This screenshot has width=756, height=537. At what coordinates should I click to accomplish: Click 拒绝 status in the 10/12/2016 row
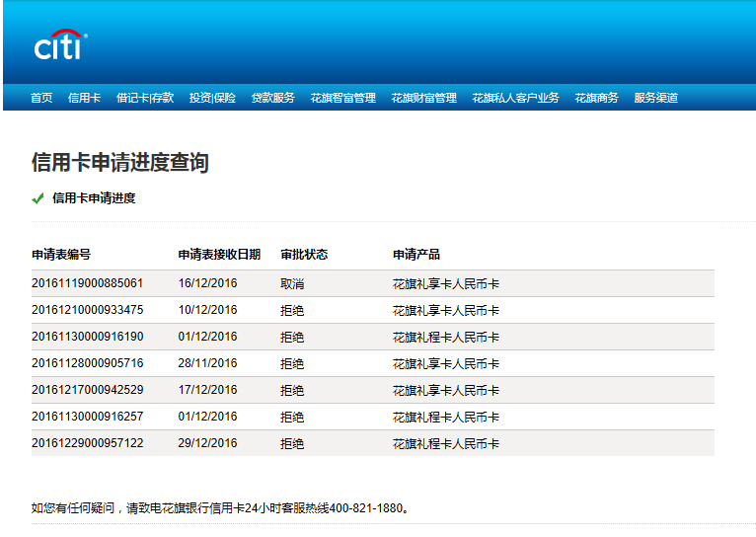click(x=292, y=310)
